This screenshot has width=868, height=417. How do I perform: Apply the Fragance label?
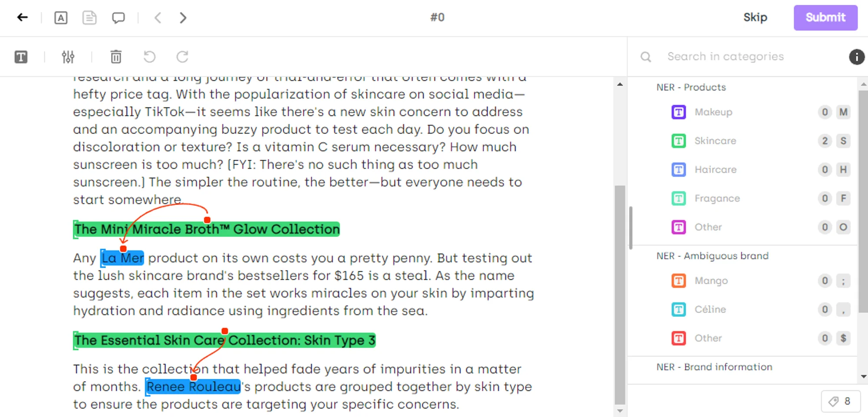(x=718, y=198)
